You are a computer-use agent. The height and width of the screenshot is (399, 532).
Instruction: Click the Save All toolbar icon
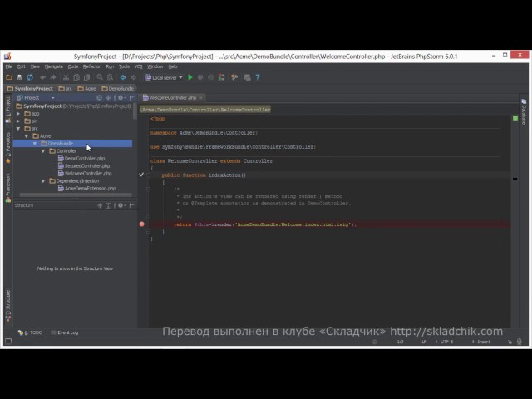(20, 77)
